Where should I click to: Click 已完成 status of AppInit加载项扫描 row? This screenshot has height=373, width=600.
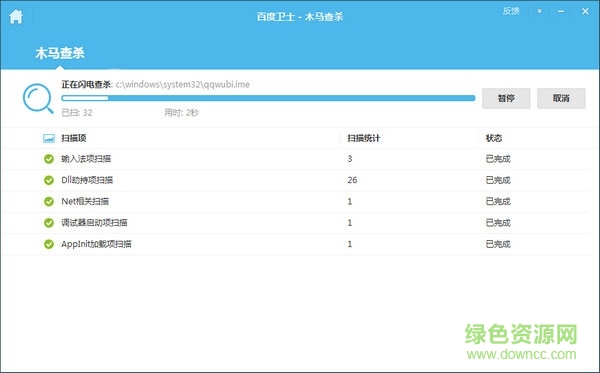[498, 244]
